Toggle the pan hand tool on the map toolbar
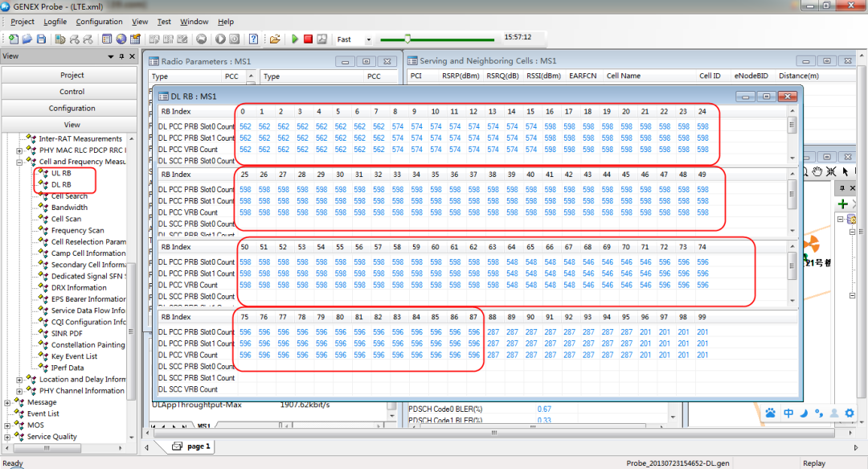Screen dimensions: 868x469 (x=817, y=172)
